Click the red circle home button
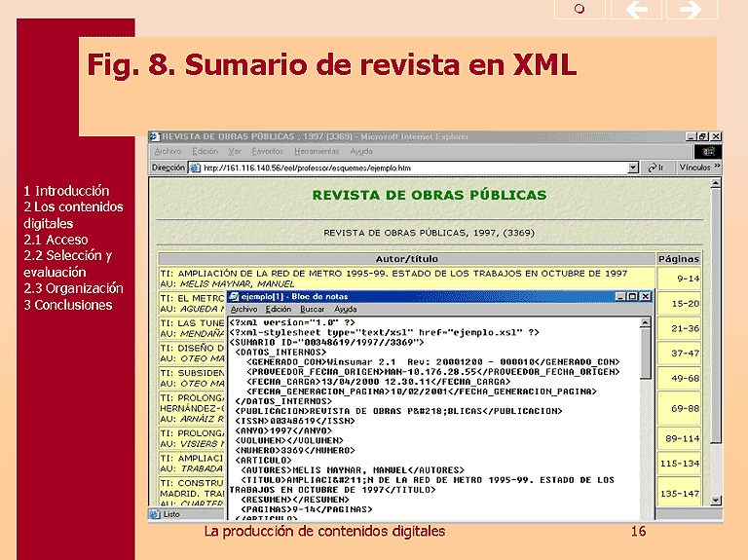 click(579, 10)
